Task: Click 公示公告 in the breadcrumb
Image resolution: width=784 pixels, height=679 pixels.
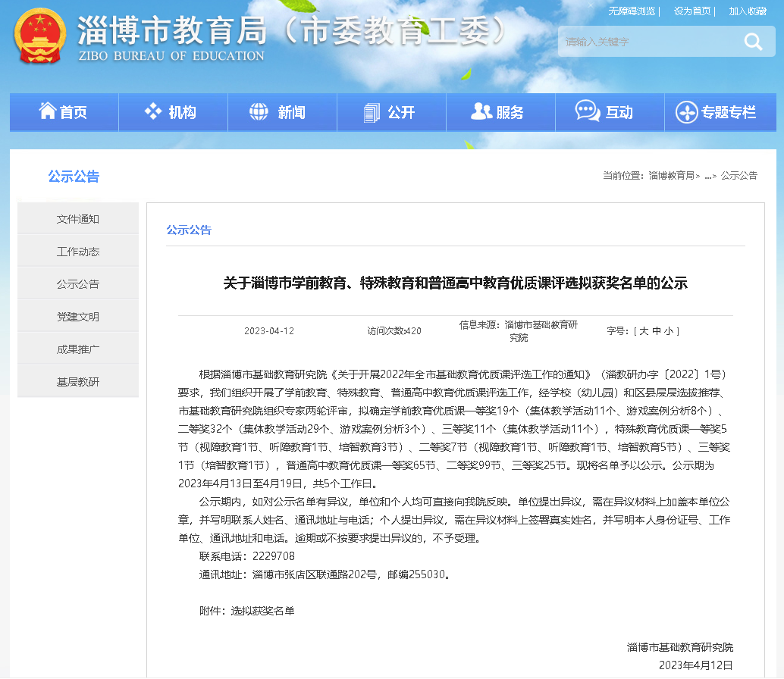Action: pyautogui.click(x=739, y=175)
